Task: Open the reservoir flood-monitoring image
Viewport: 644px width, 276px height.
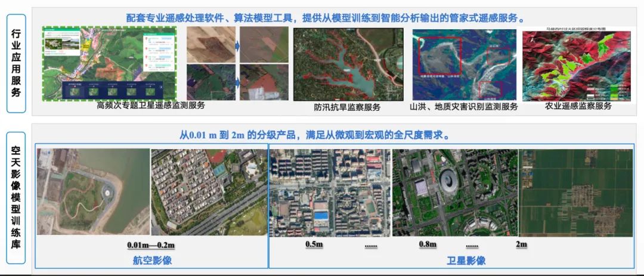Action: (x=348, y=64)
